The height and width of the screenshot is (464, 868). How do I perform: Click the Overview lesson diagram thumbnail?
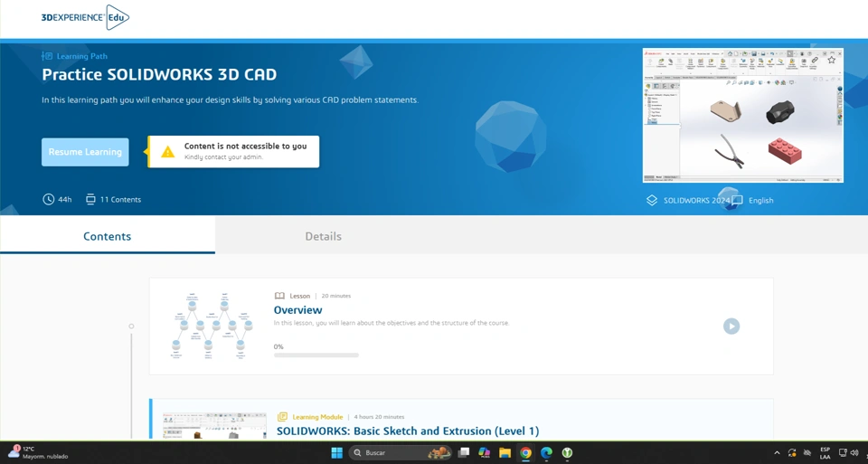coord(212,326)
